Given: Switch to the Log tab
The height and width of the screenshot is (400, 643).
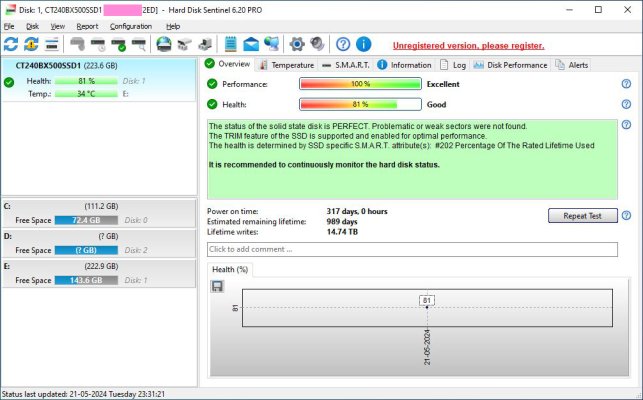Looking at the screenshot, I should click(453, 65).
